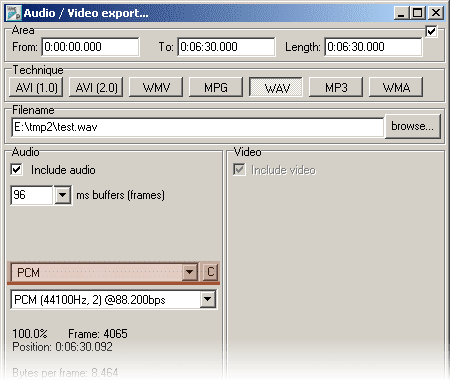This screenshot has height=391, width=450.
Task: Click the Filename path field
Action: (x=197, y=127)
